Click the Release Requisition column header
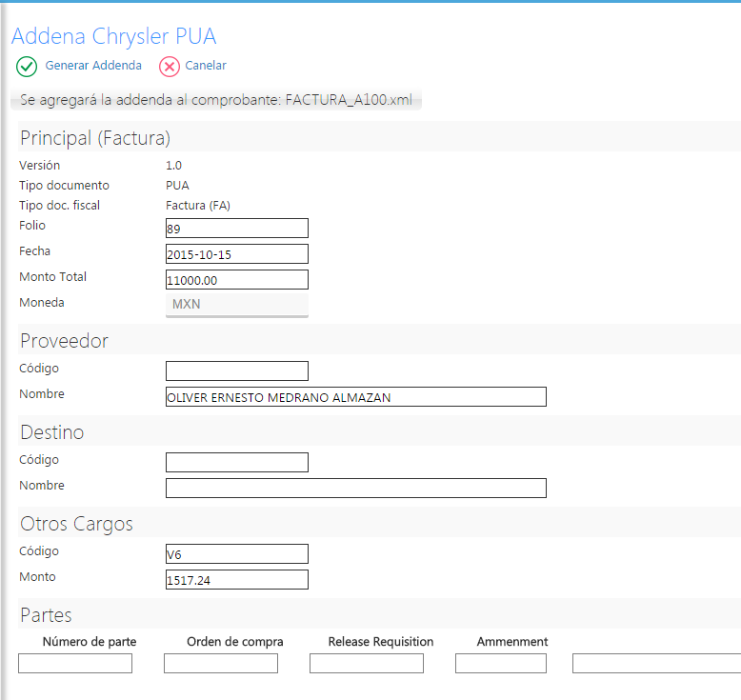This screenshot has height=700, width=741. 381,642
